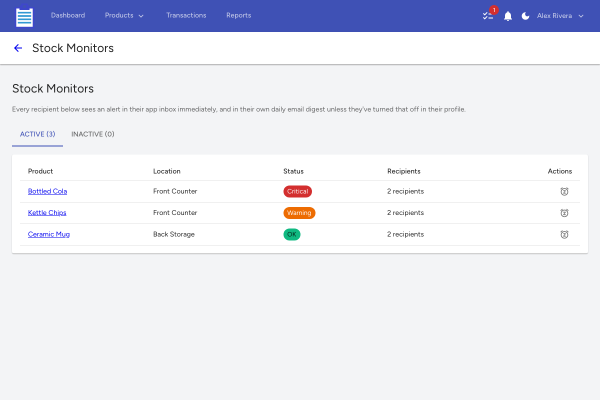Open the Transactions page
The height and width of the screenshot is (400, 600).
[186, 16]
